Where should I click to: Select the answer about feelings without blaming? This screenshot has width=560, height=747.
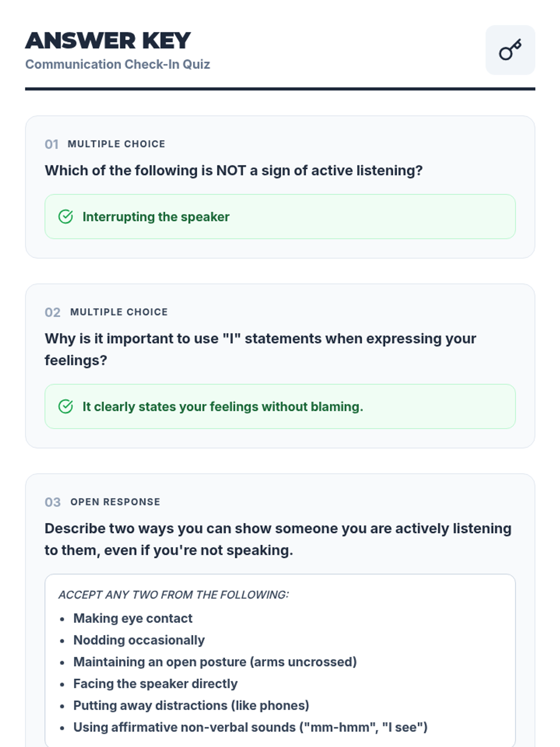pos(280,407)
